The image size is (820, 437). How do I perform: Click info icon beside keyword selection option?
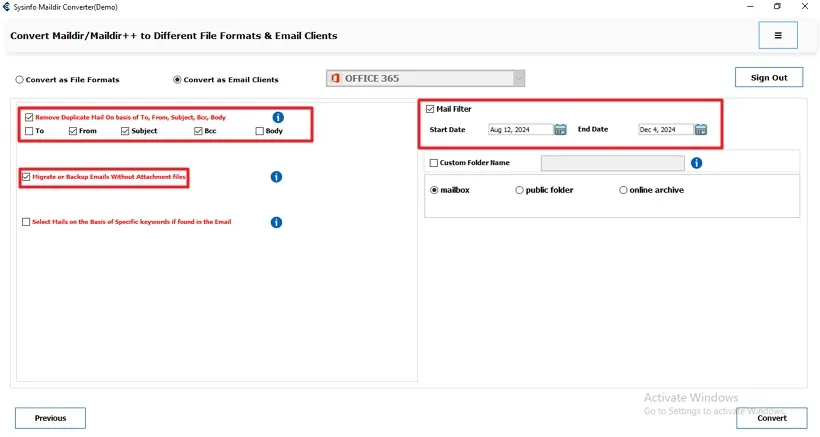276,222
